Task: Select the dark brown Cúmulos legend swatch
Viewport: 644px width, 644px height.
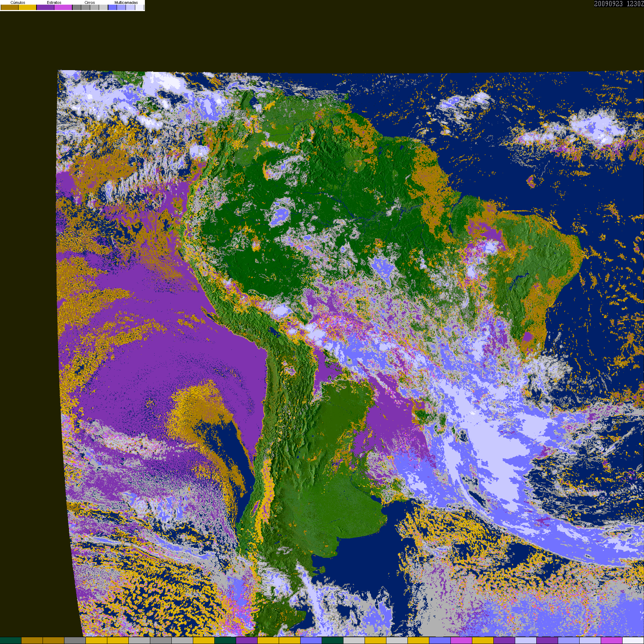Action: [10, 7]
